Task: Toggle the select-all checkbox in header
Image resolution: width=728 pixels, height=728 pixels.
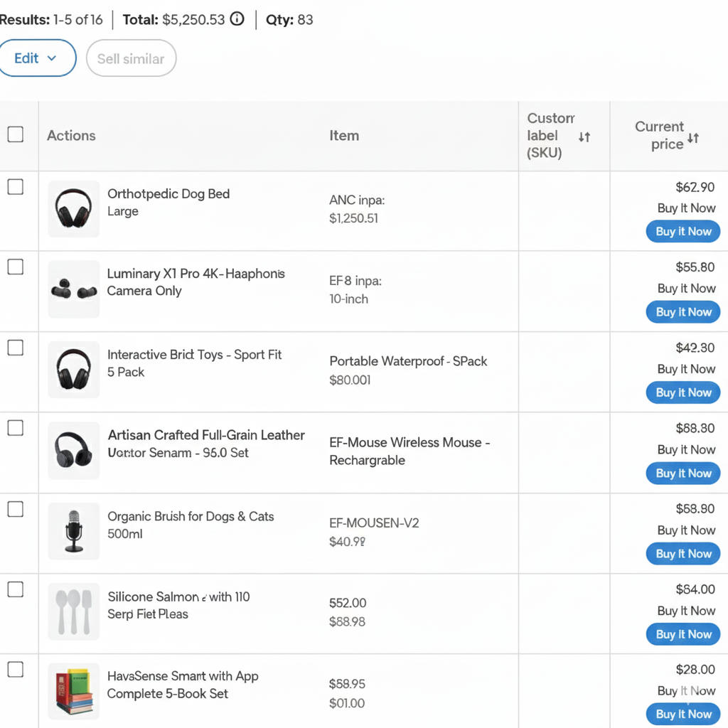Action: 15,134
